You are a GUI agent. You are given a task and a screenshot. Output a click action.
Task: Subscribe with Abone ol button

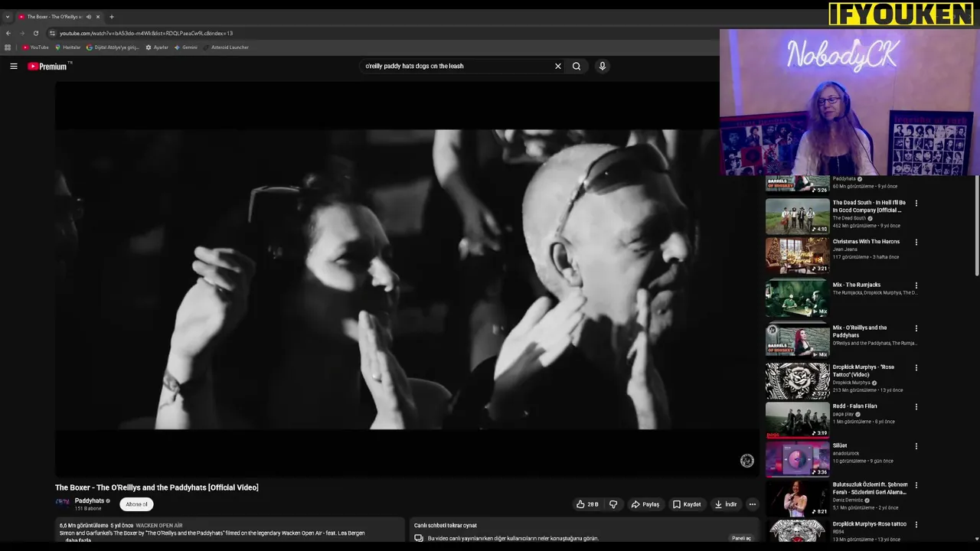click(136, 504)
